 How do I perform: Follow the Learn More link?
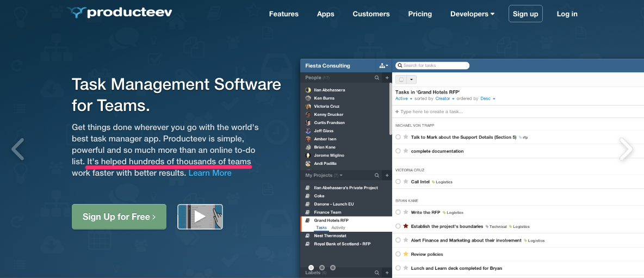coord(210,173)
